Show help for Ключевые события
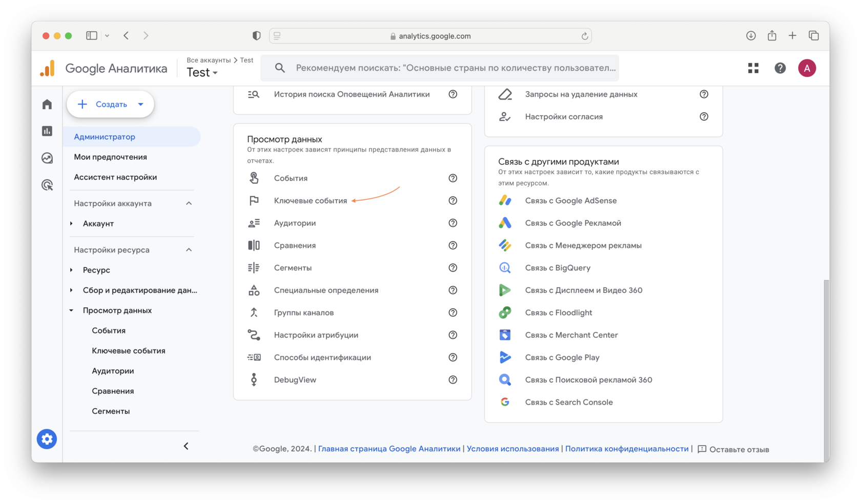Image resolution: width=861 pixels, height=504 pixels. coord(453,201)
